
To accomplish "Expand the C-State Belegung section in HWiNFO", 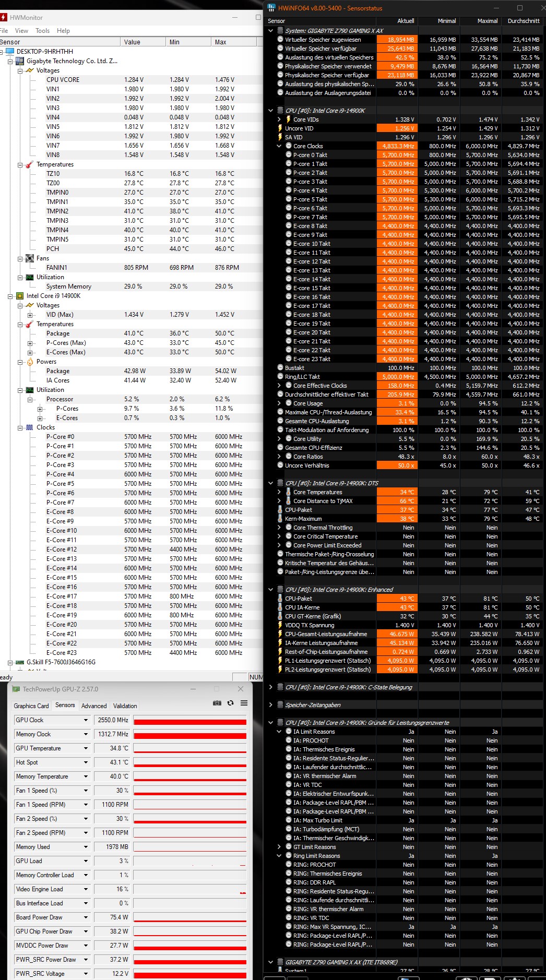I will point(270,687).
